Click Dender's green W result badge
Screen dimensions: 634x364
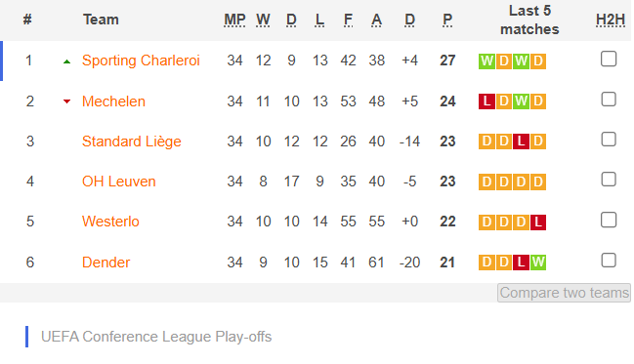pos(537,263)
